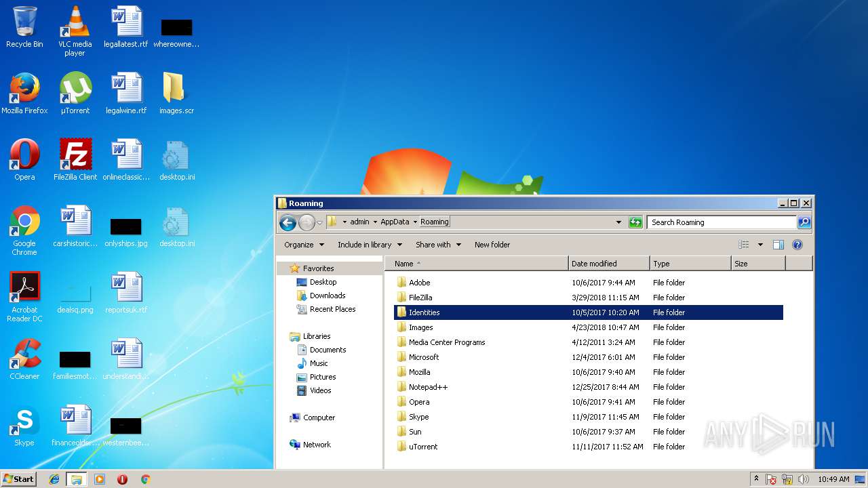Open the Recycle Bin desktop icon
This screenshot has height=488, width=868.
(x=24, y=28)
